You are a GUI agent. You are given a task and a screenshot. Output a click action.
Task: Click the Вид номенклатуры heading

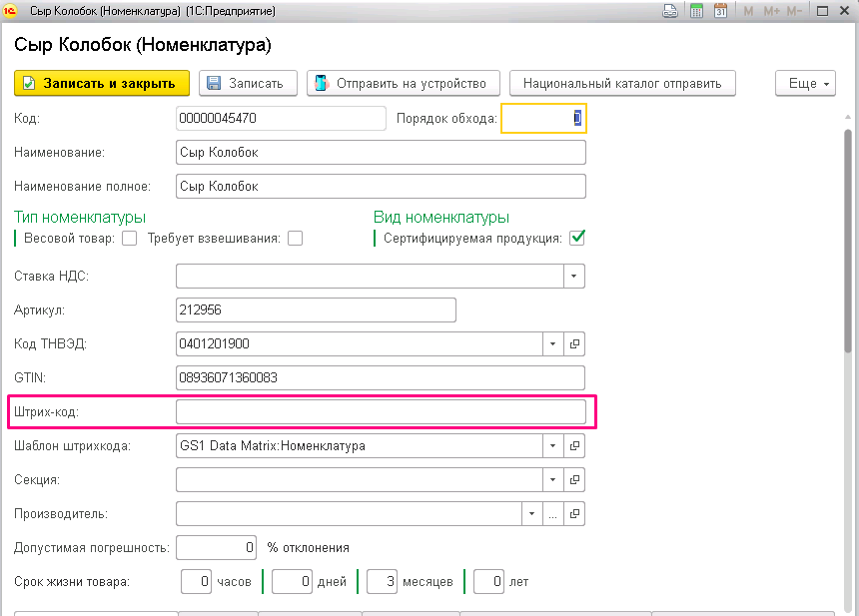pyautogui.click(x=441, y=218)
